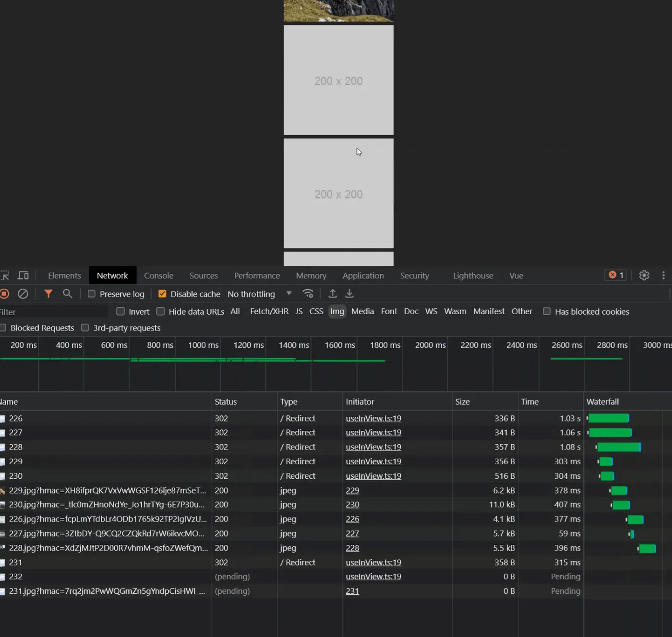
Task: Switch to the Console tab
Action: click(159, 275)
